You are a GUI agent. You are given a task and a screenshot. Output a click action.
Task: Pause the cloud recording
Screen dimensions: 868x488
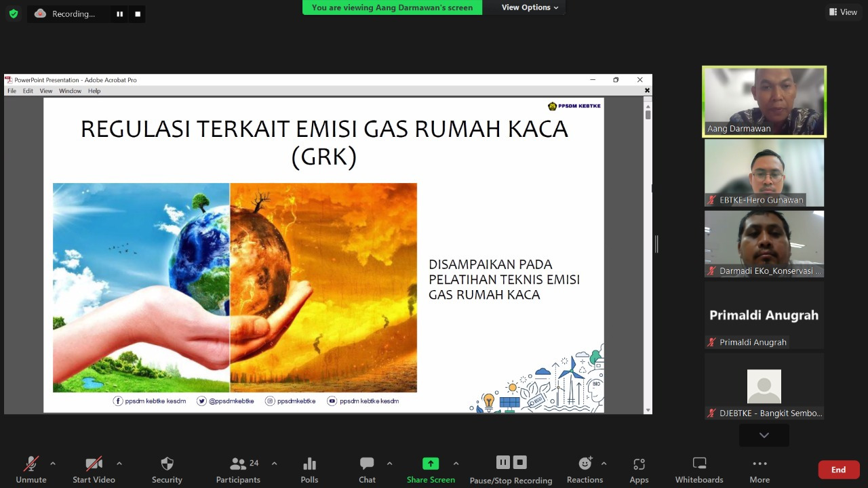[x=502, y=462]
